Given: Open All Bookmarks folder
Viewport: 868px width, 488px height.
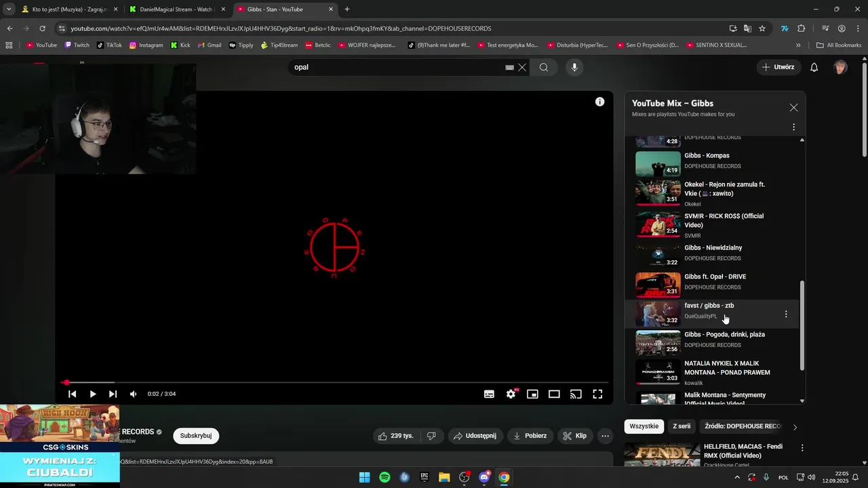Looking at the screenshot, I should pos(839,45).
